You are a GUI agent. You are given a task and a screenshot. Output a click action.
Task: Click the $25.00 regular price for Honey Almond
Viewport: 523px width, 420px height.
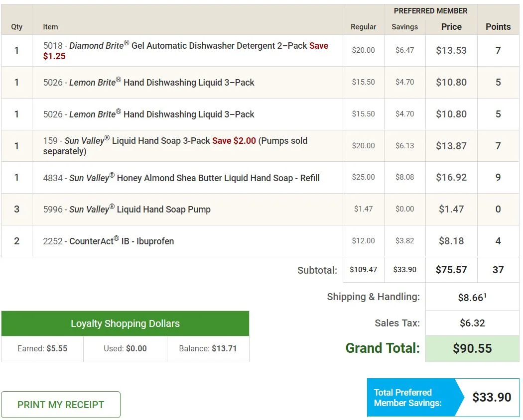[x=363, y=177]
